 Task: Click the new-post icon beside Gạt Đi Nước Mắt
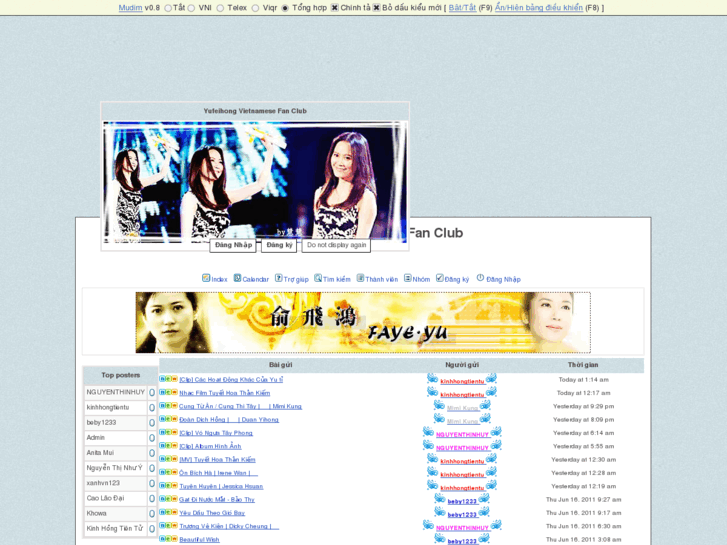coord(168,499)
